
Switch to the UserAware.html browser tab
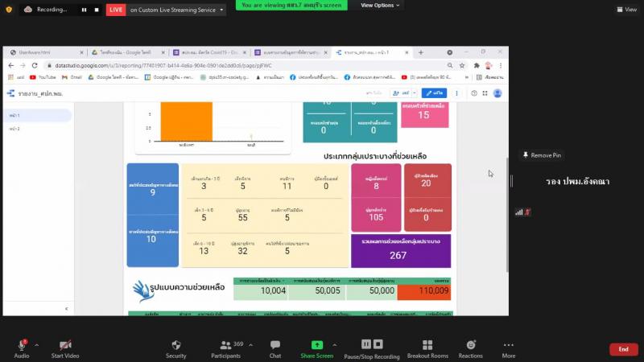pyautogui.click(x=46, y=52)
